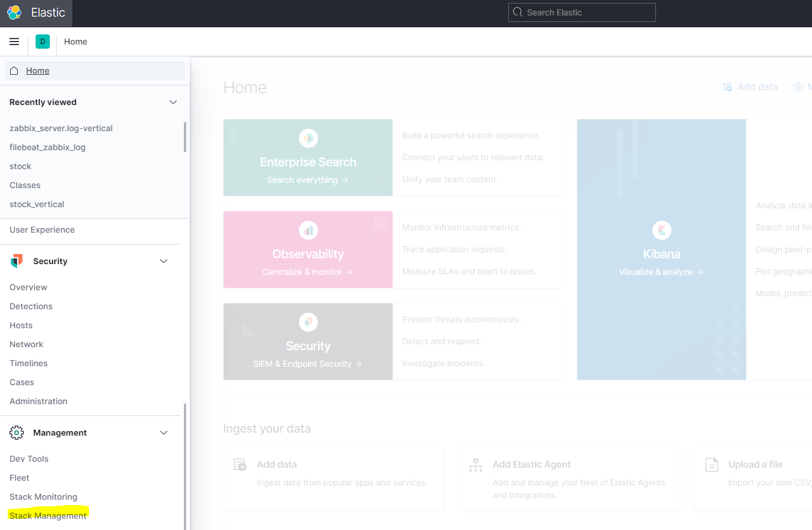Open recently viewed stock item
Image resolution: width=812 pixels, height=530 pixels.
20,166
